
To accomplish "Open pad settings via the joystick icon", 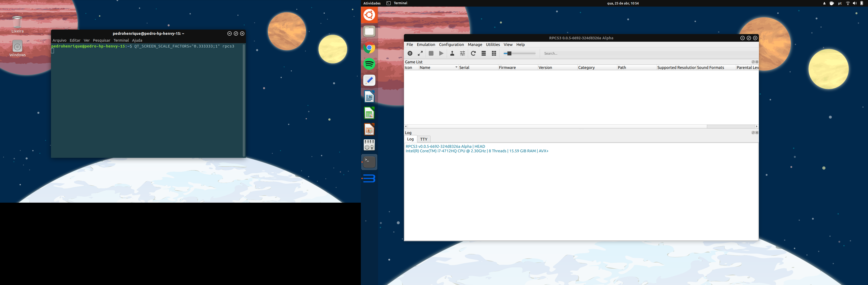I will pyautogui.click(x=452, y=54).
